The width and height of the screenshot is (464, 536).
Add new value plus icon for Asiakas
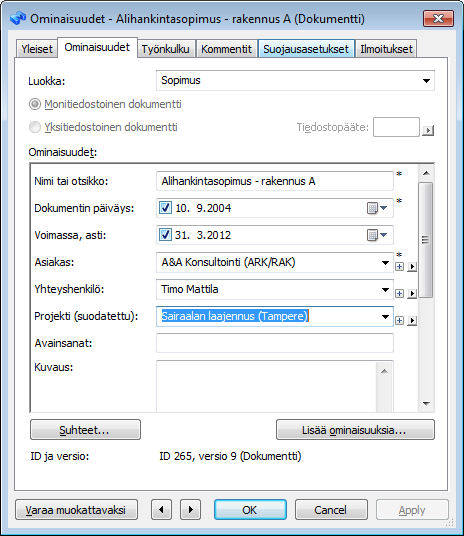tap(399, 266)
